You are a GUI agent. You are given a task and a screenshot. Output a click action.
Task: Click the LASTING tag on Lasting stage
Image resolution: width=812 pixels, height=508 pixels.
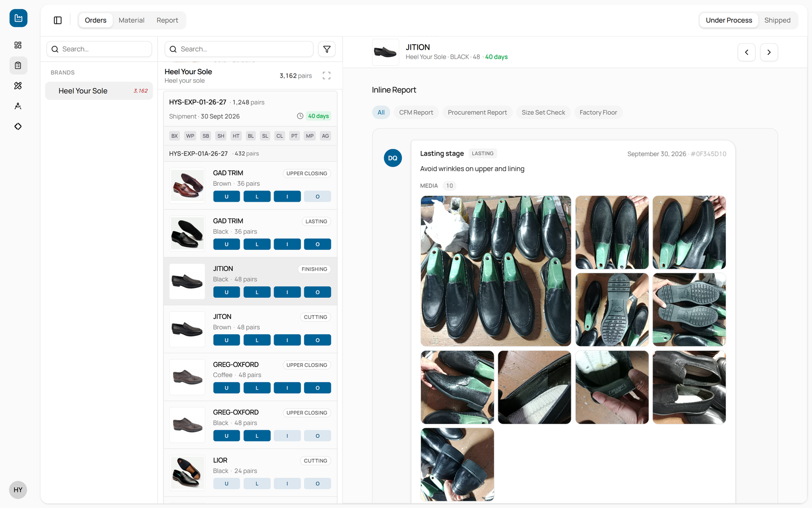click(483, 153)
